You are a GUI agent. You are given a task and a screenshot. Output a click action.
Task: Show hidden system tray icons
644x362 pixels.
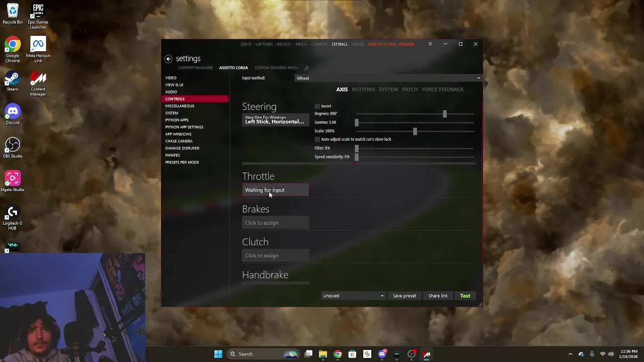570,354
